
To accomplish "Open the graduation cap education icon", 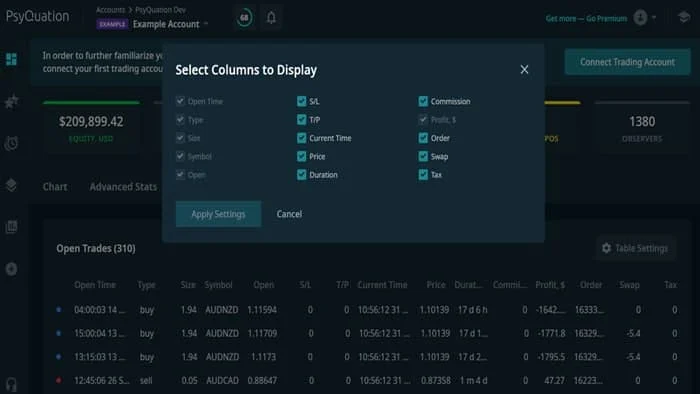I will point(683,17).
